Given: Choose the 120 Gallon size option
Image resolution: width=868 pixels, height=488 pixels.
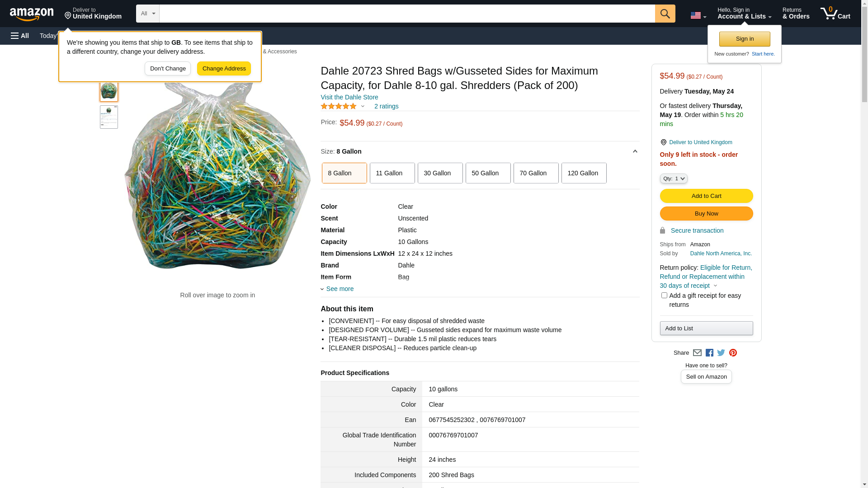Looking at the screenshot, I should point(584,173).
